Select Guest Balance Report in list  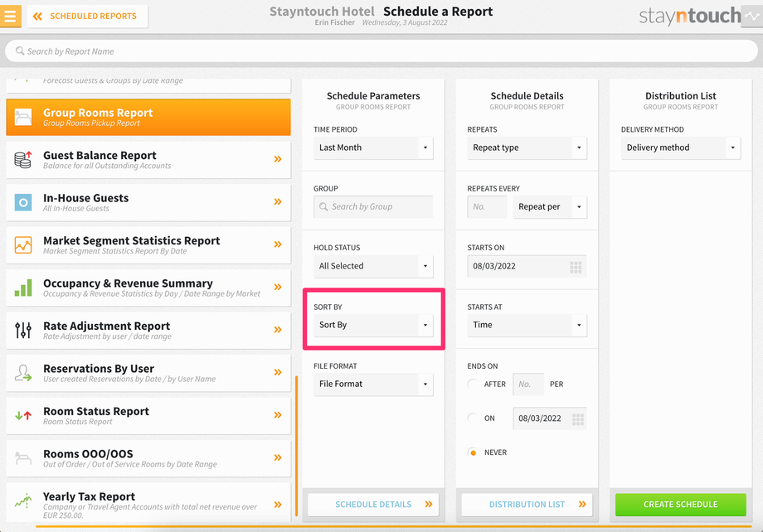pos(148,159)
